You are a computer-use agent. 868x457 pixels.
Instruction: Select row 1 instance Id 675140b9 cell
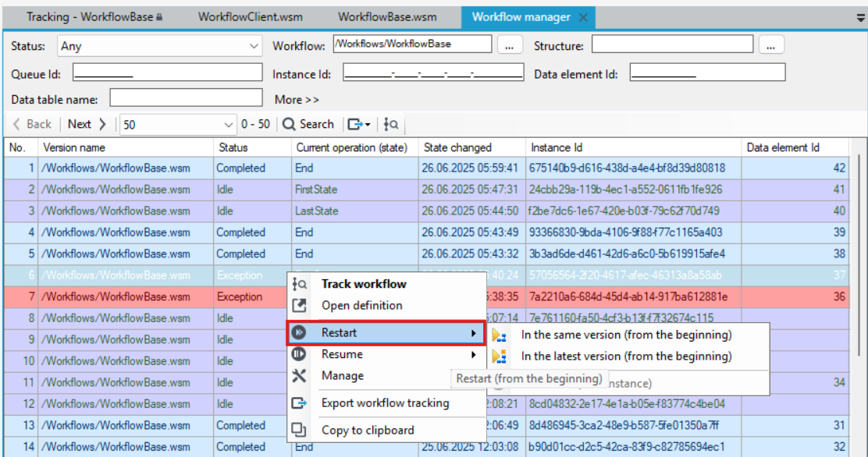pyautogui.click(x=633, y=168)
